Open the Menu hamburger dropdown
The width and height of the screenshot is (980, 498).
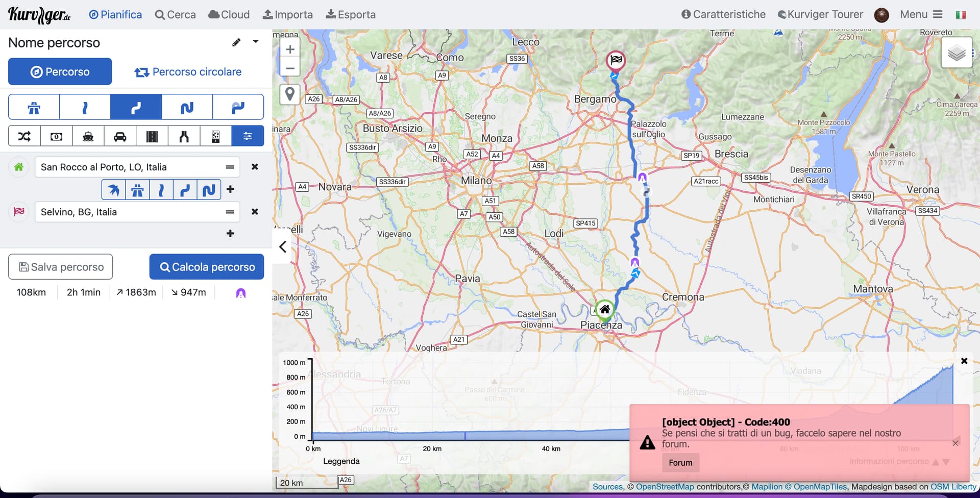[x=921, y=14]
